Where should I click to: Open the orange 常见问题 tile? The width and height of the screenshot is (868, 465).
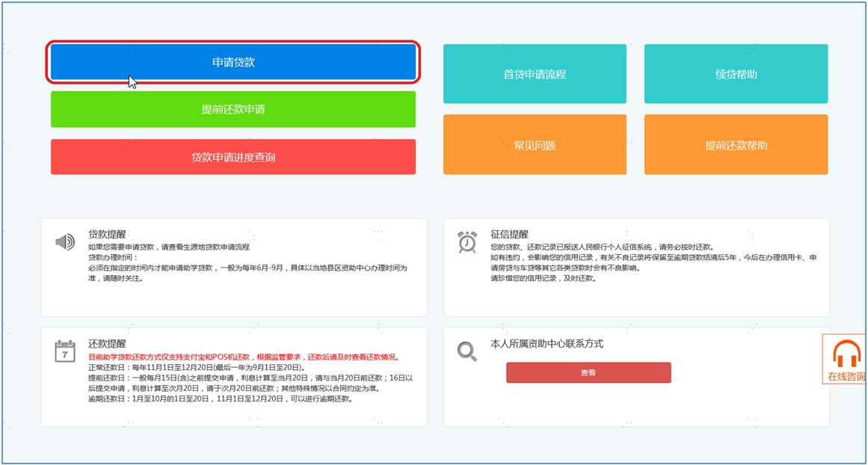pyautogui.click(x=534, y=145)
